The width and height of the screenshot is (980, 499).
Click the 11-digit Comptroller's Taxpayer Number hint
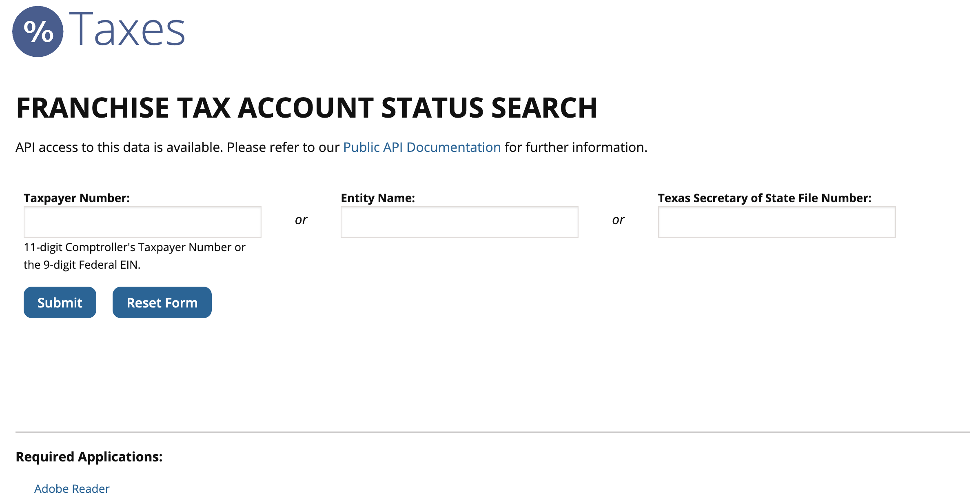pos(135,247)
